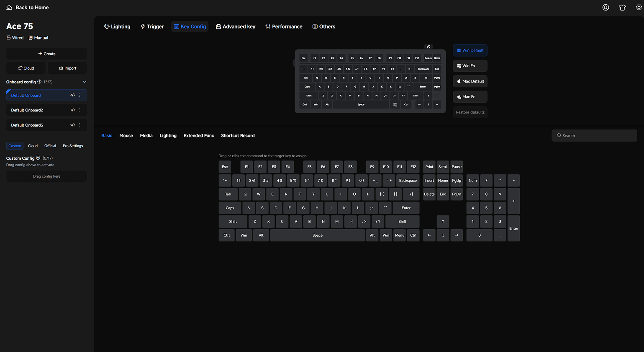The width and height of the screenshot is (644, 352).
Task: Click the Custom Config help icon
Action: point(38,158)
